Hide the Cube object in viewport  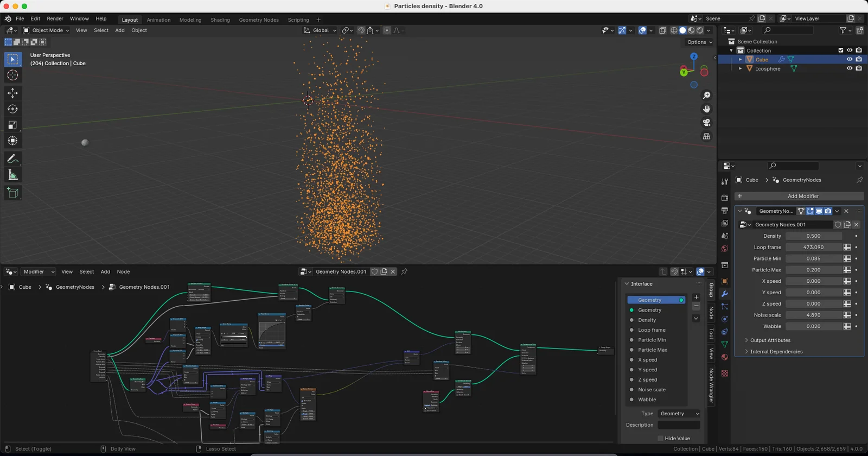(x=850, y=59)
